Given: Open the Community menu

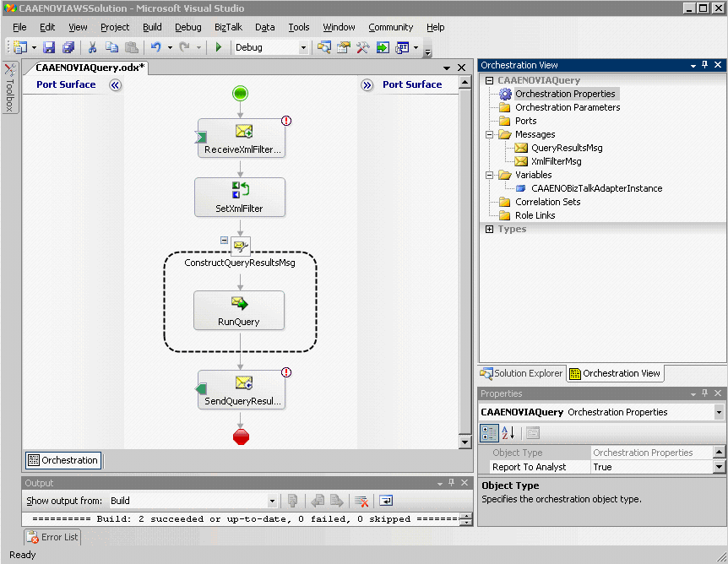Looking at the screenshot, I should tap(390, 27).
